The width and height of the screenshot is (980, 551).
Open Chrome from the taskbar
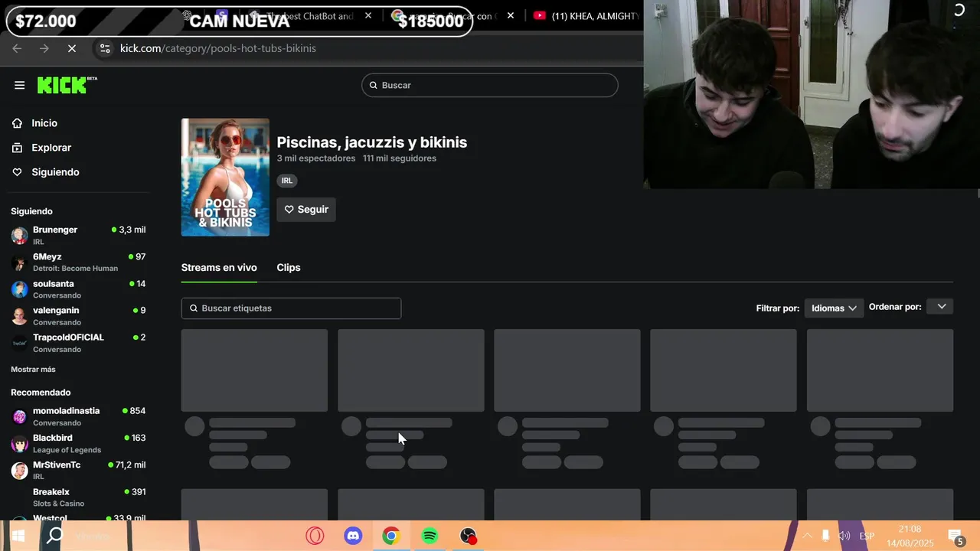(x=391, y=536)
